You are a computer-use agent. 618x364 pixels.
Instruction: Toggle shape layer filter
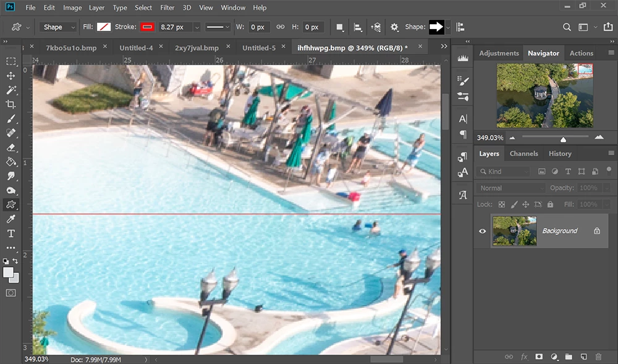[x=582, y=171]
